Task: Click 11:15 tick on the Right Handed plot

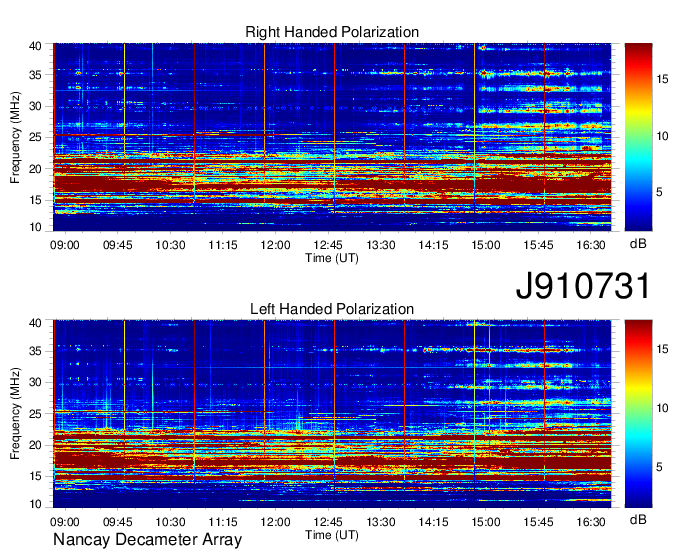Action: point(223,245)
